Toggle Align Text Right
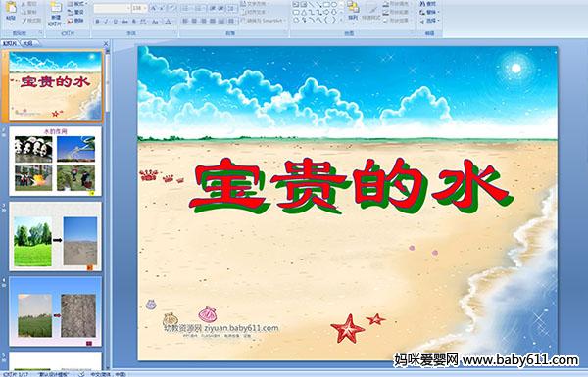 coord(204,21)
